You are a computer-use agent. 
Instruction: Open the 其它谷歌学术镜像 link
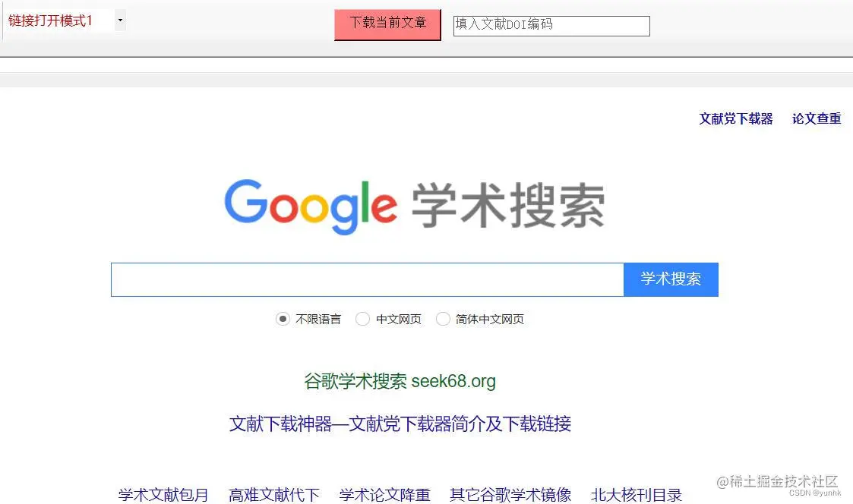coord(510,495)
